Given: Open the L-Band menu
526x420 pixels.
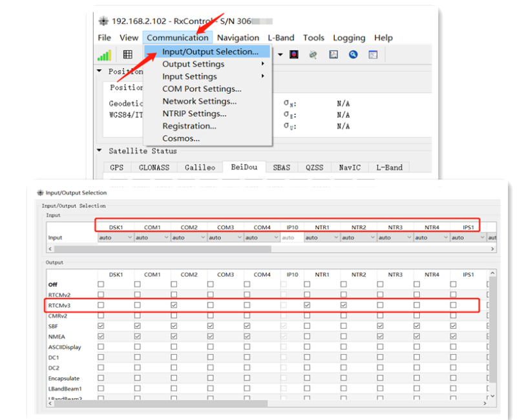Looking at the screenshot, I should (281, 37).
